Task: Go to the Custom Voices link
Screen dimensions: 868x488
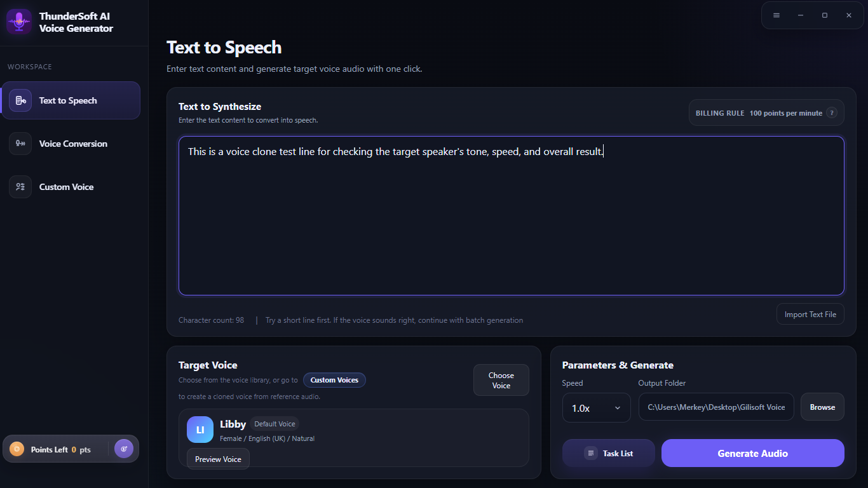Action: pos(334,380)
